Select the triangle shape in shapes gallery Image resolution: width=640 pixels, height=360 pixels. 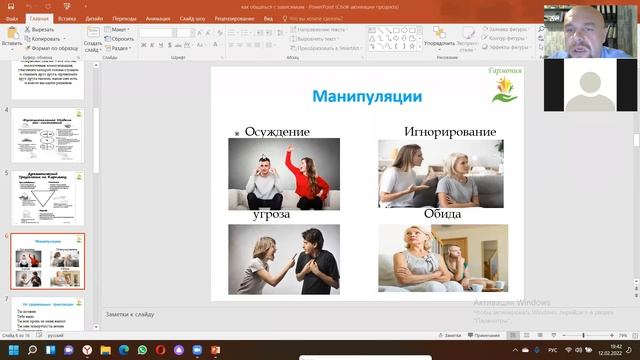coord(372,38)
